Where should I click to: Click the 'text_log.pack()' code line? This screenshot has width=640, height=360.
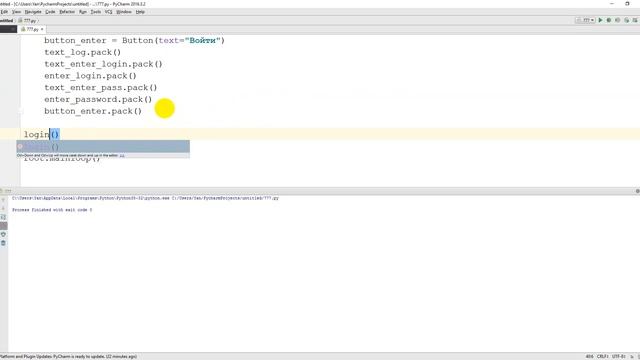[82, 52]
